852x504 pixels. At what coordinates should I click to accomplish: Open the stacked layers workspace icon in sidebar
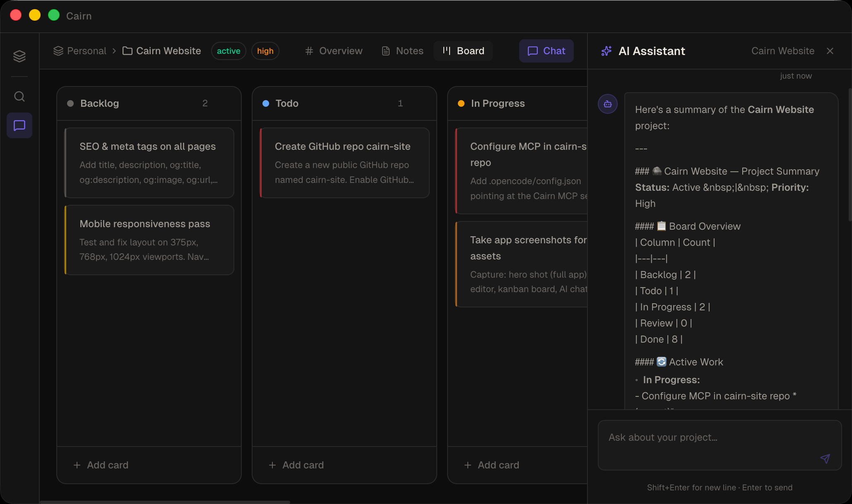(19, 56)
